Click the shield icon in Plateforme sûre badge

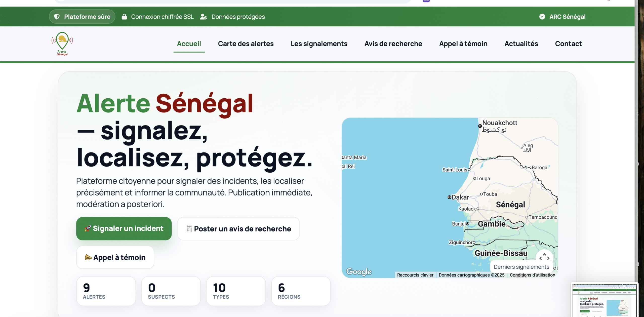pos(57,17)
